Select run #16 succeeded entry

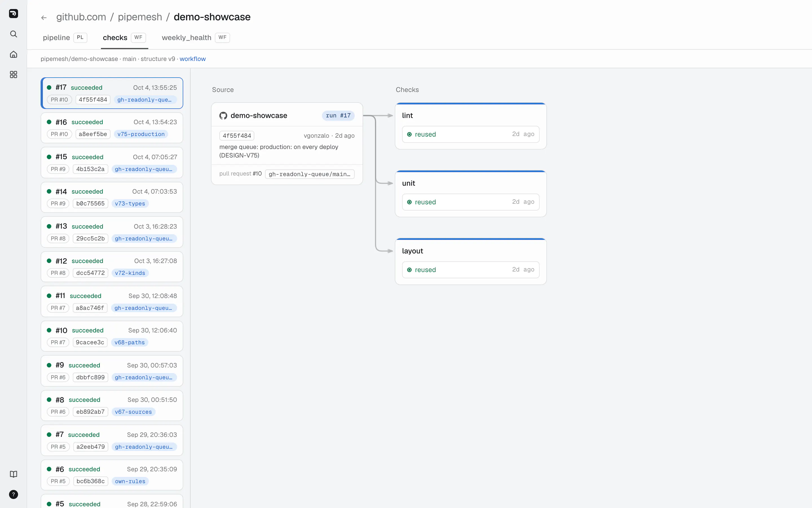pos(112,128)
